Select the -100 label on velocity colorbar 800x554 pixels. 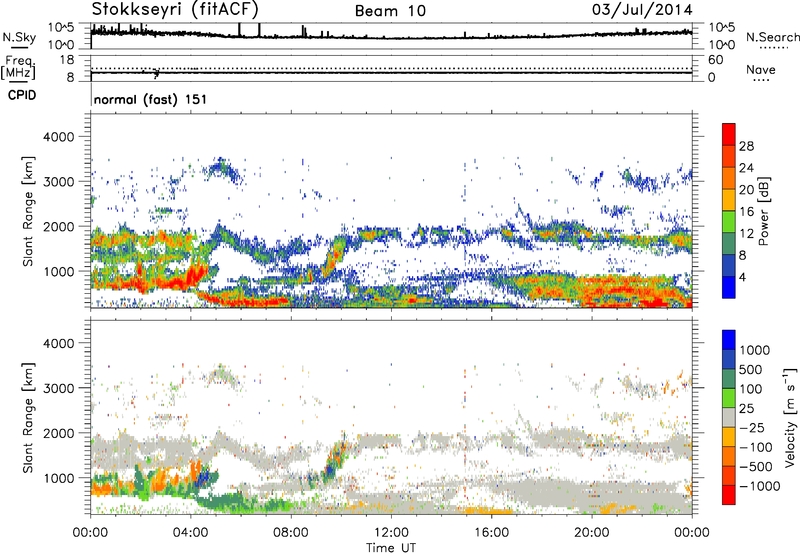(x=756, y=447)
